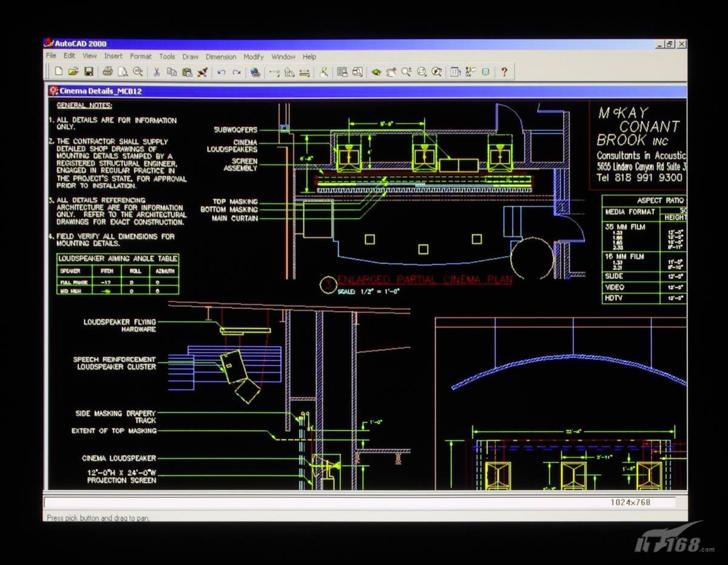Open the Modify menu
The image size is (728, 565).
point(254,56)
